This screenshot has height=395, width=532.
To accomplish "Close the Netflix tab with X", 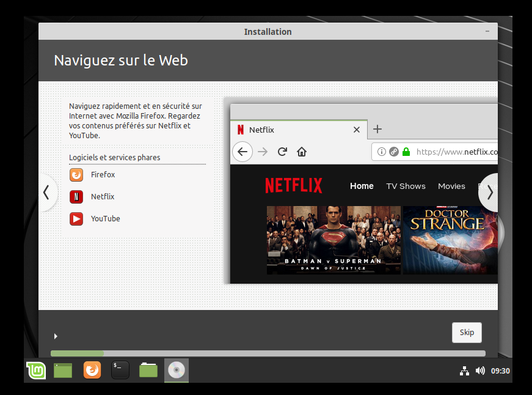I will point(356,130).
